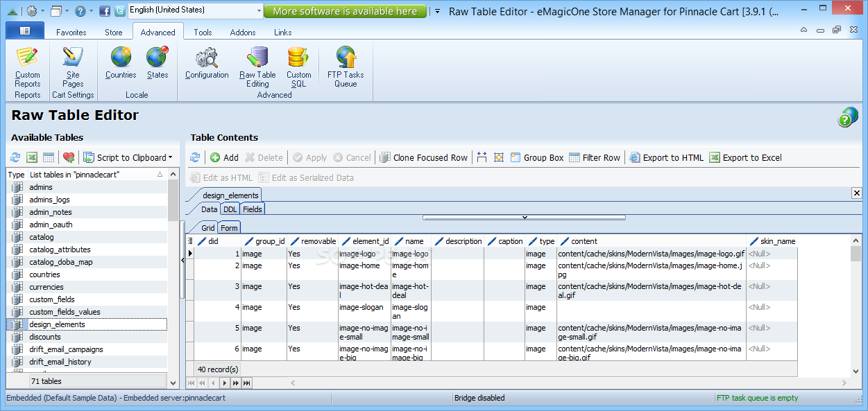Refresh the Table Contents data
The width and height of the screenshot is (868, 411).
point(195,157)
